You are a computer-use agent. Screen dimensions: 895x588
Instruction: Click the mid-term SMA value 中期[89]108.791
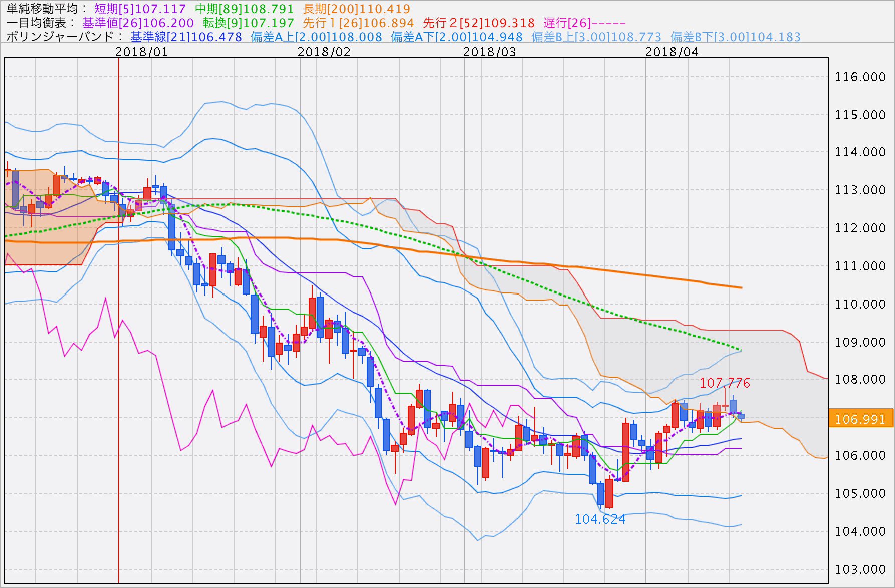[x=244, y=9]
